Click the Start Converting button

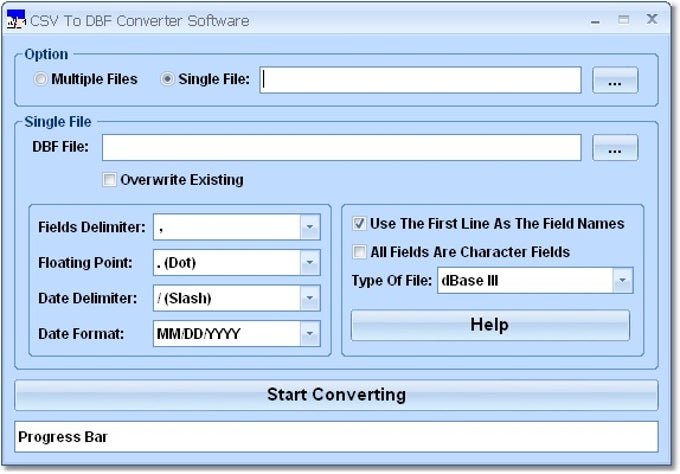pos(336,395)
